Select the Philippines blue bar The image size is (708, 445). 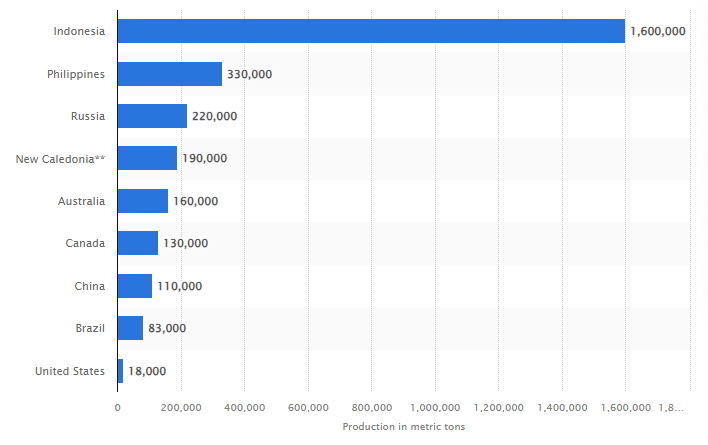(169, 74)
